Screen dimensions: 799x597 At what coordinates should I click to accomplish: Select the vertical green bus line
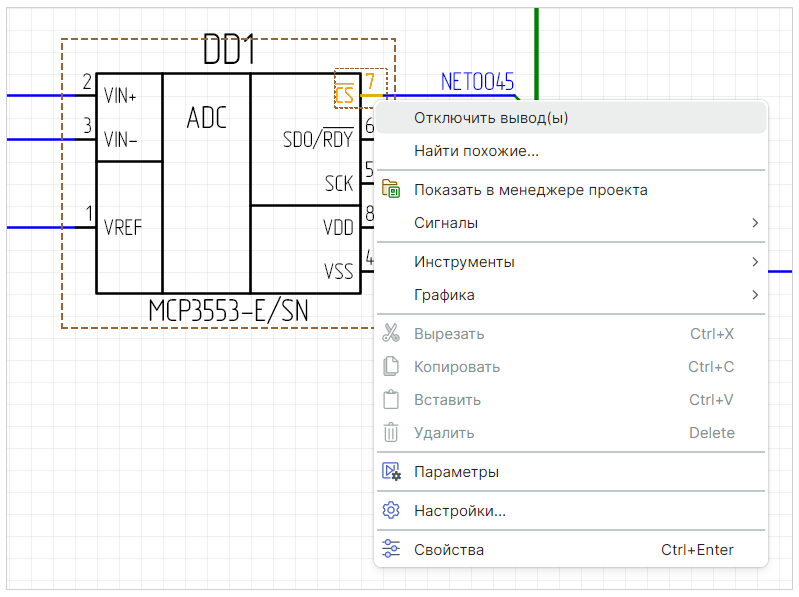pos(536,53)
